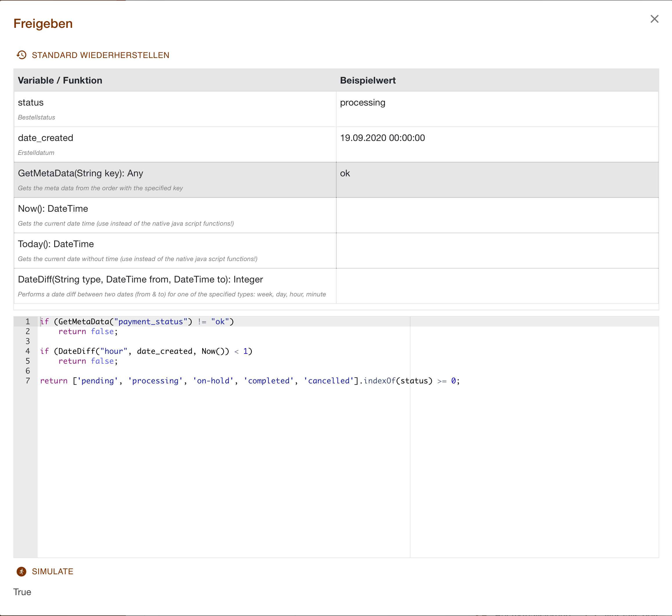Viewport: 672px width, 616px height.
Task: Click 'completed' in the status array code
Action: (x=269, y=381)
